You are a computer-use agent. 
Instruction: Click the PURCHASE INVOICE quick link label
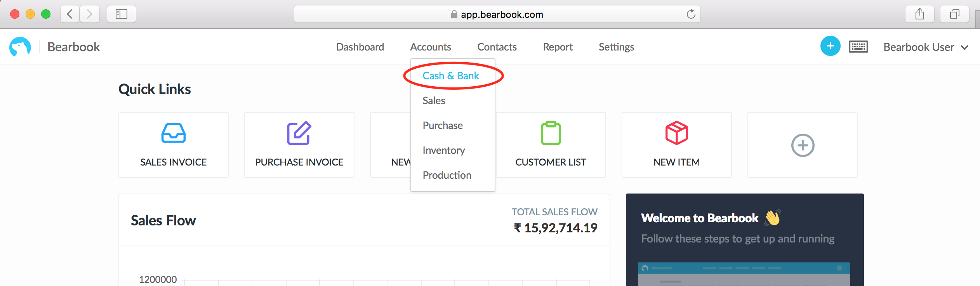299,162
